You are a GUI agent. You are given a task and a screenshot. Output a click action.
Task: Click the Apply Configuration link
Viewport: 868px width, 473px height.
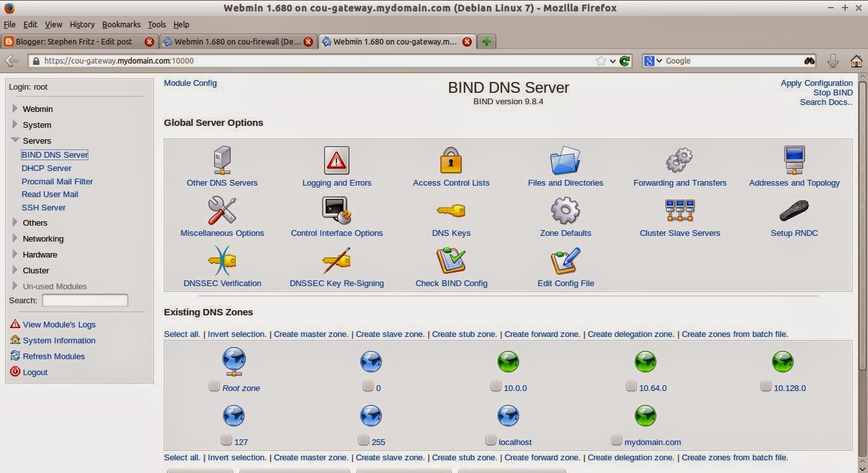[x=817, y=83]
